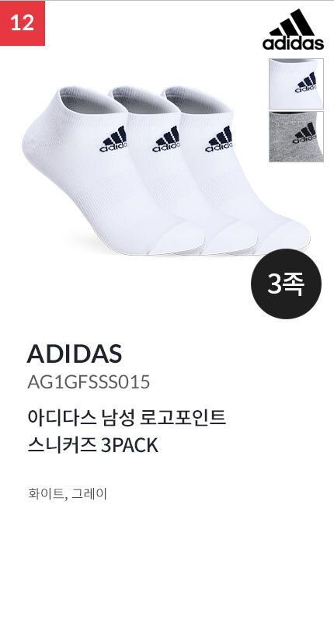Open the main white socks product image
334x644 pixels.
[166, 170]
